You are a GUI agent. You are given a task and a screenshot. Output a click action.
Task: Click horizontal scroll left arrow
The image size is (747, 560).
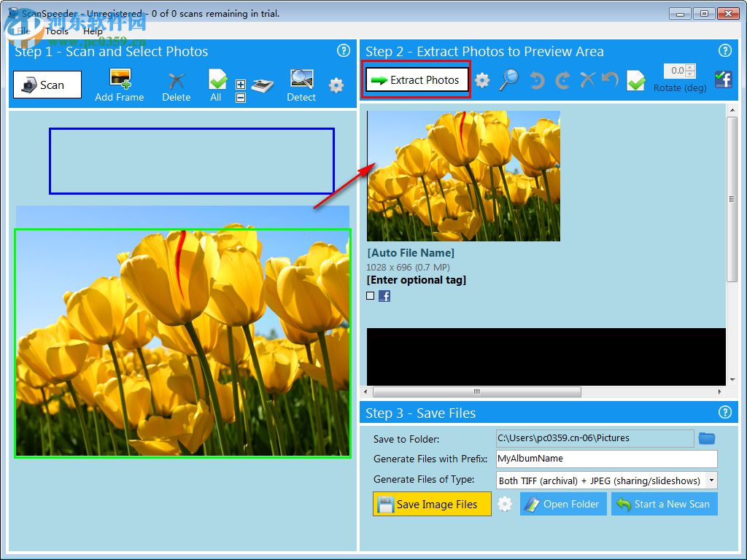point(365,392)
